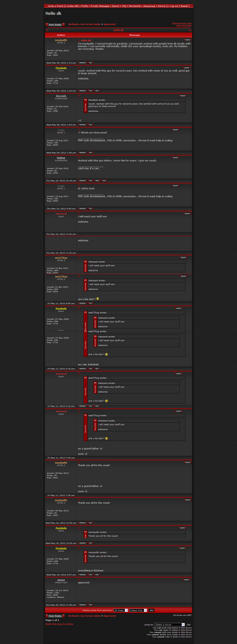237x644 pixels.
Task: Quote interpool's 'i will need your stuff' post
Action: pyautogui.click(x=187, y=214)
